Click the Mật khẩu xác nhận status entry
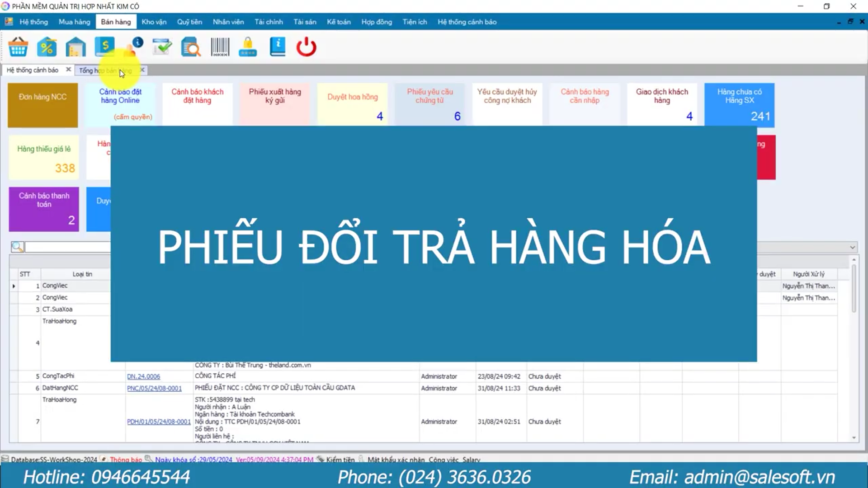Screen dimensions: 868x488 click(x=396, y=460)
